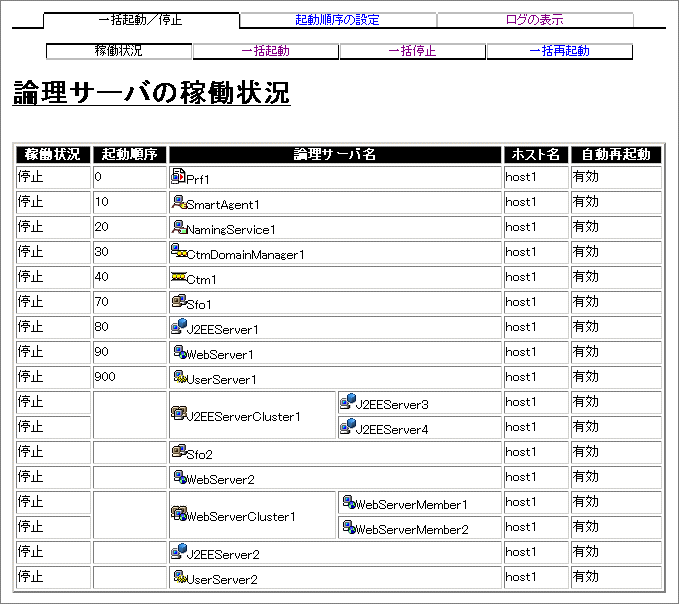Click the J2EEServer1 icon
The width and height of the screenshot is (679, 604).
179,326
